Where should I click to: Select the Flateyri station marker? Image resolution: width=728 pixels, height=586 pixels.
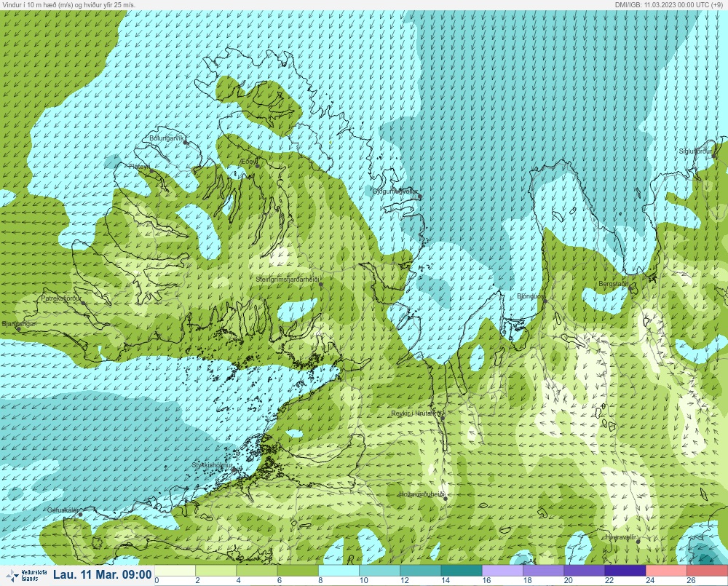151,170
